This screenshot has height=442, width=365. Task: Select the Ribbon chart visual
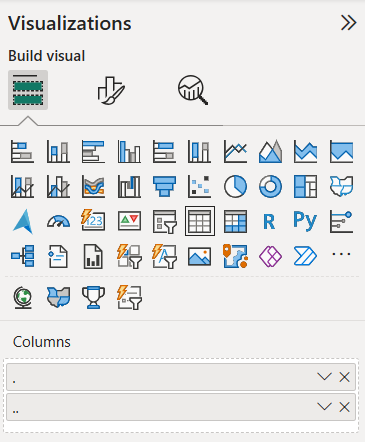coord(93,186)
